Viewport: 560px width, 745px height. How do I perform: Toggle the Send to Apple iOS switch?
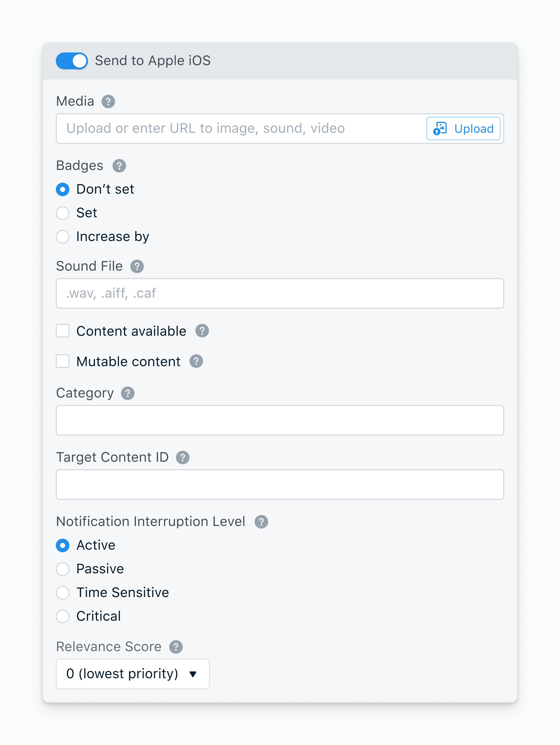[x=72, y=61]
